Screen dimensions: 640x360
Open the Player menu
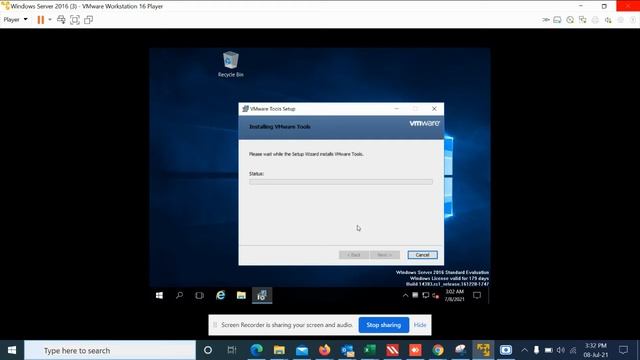click(x=16, y=20)
